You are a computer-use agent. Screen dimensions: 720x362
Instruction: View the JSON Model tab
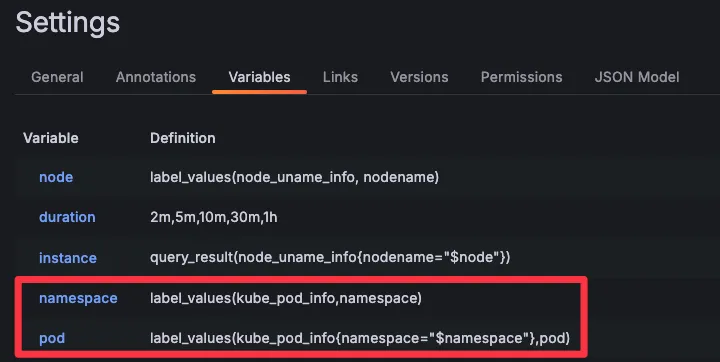pos(637,77)
